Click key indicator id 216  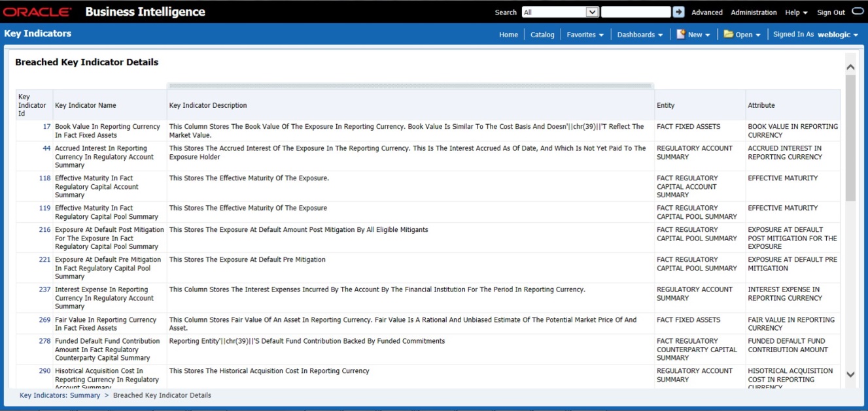(x=44, y=229)
